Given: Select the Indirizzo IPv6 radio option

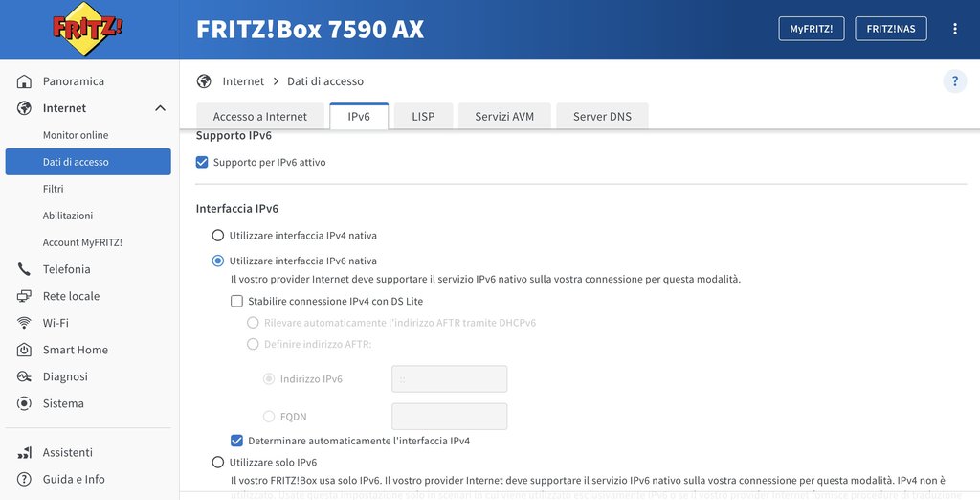Looking at the screenshot, I should coord(269,378).
